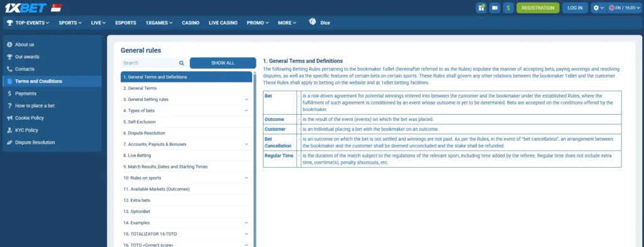Select 8. Live Betting rule

(x=186, y=156)
